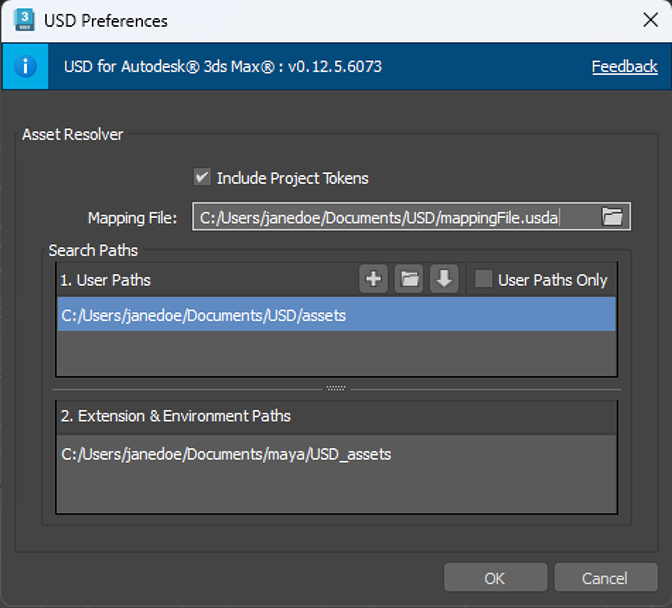
Task: Move the selected user path down
Action: [x=444, y=279]
